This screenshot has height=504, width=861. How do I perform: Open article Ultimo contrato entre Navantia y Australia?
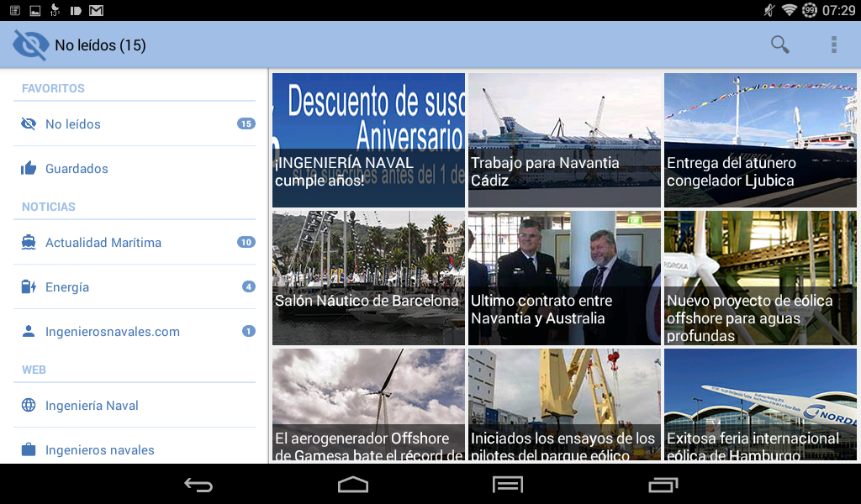click(564, 278)
